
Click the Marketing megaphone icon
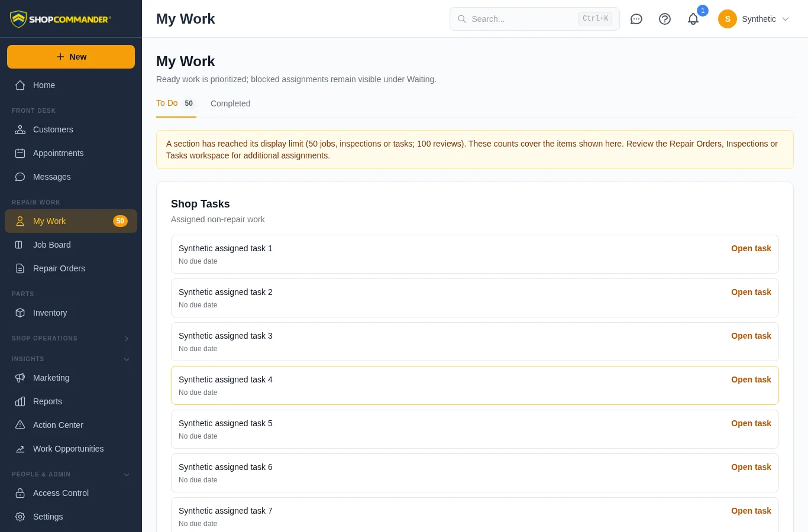pos(20,378)
